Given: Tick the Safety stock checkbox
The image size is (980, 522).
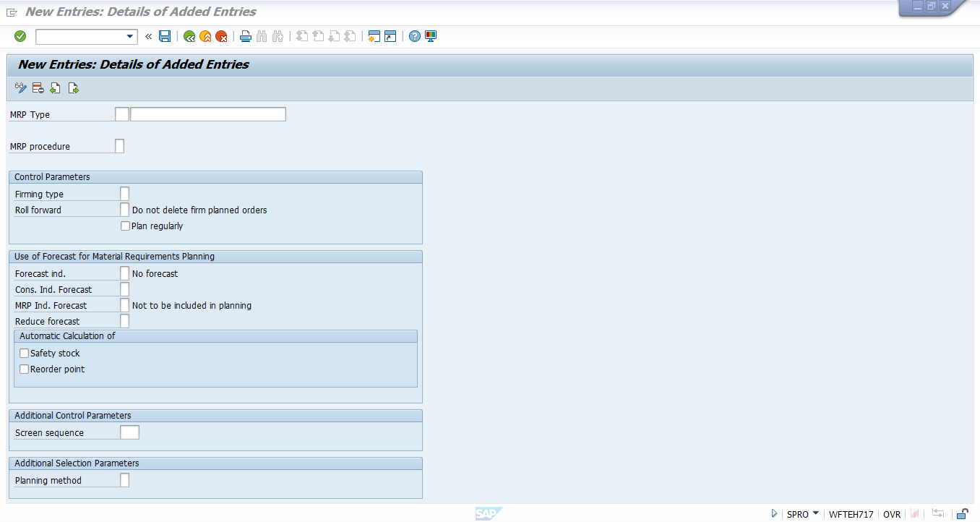Looking at the screenshot, I should click(x=25, y=354).
